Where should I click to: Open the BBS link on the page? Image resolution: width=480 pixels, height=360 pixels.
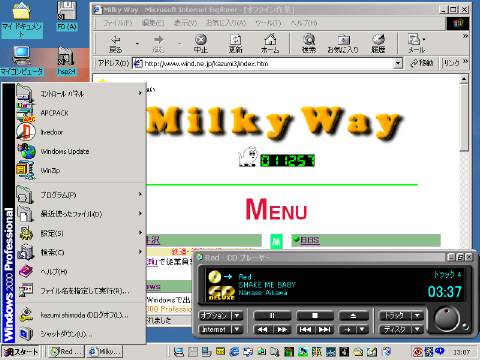click(x=310, y=240)
